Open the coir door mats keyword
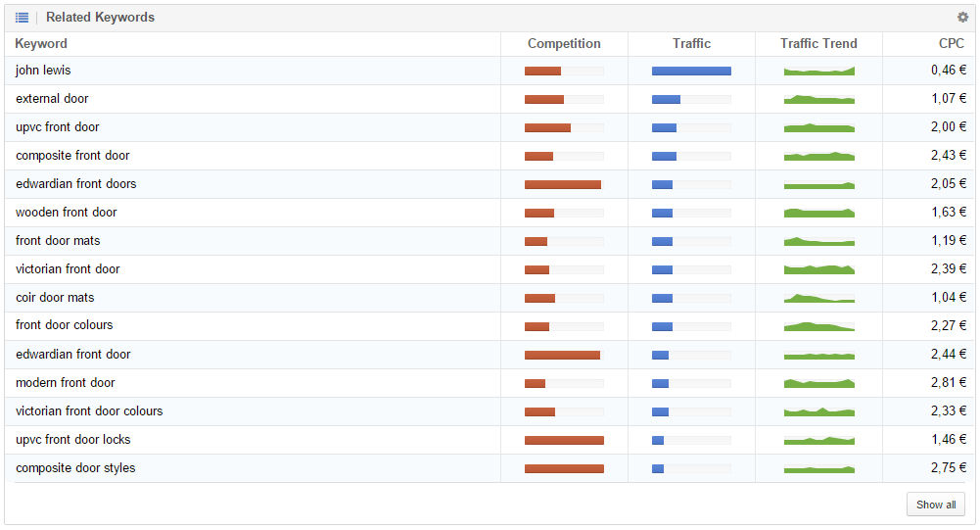 pyautogui.click(x=55, y=298)
